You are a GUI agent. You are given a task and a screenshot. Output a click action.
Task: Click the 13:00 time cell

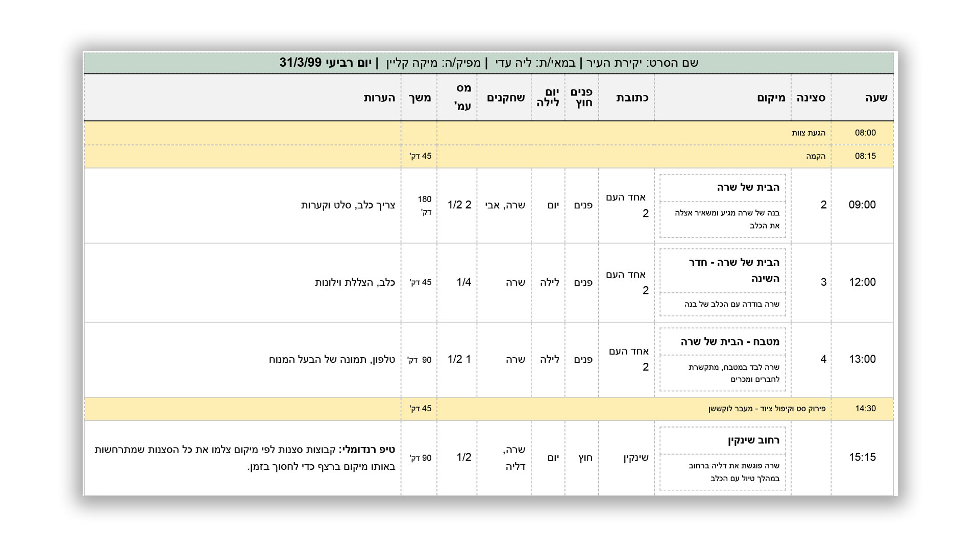click(862, 359)
